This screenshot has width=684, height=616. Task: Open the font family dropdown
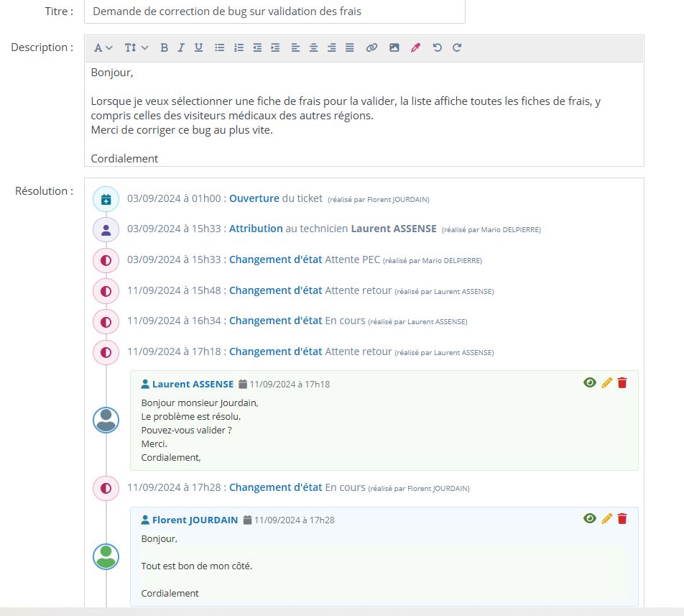(x=103, y=47)
